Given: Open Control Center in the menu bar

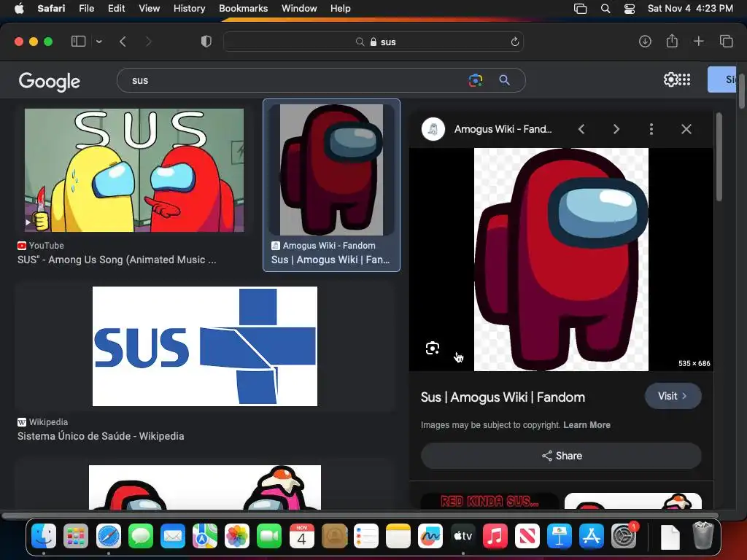Looking at the screenshot, I should coord(630,8).
